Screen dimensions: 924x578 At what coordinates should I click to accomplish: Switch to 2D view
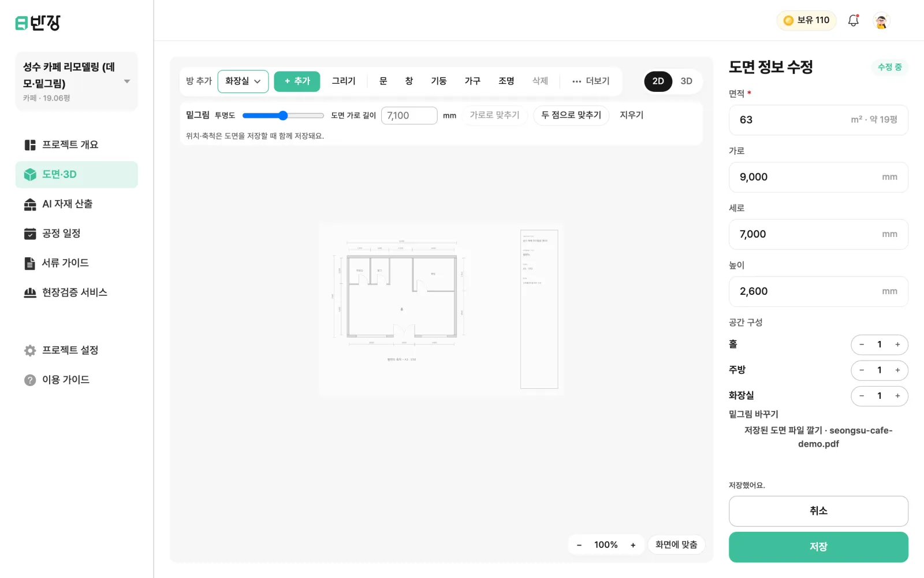[658, 81]
